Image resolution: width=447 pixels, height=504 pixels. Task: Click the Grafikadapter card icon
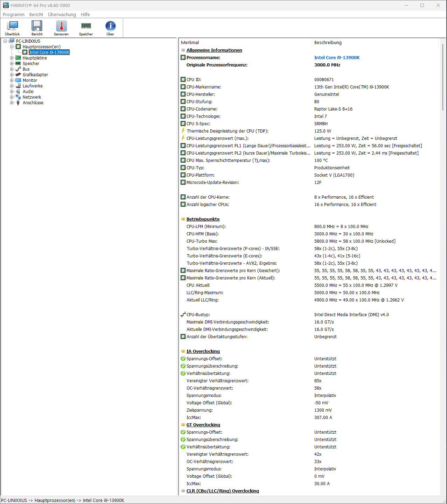(18, 74)
